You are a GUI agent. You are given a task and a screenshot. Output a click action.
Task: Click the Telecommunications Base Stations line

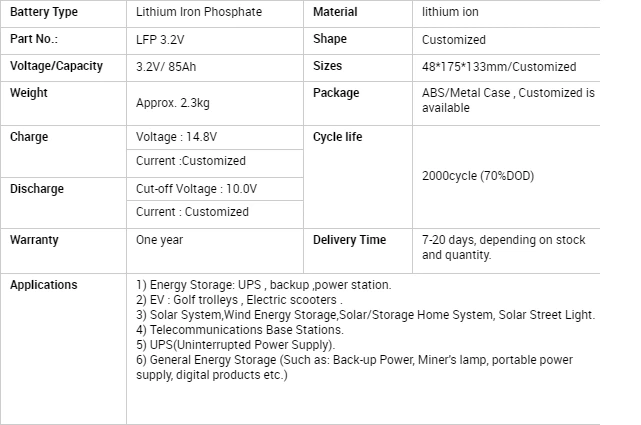pos(239,330)
